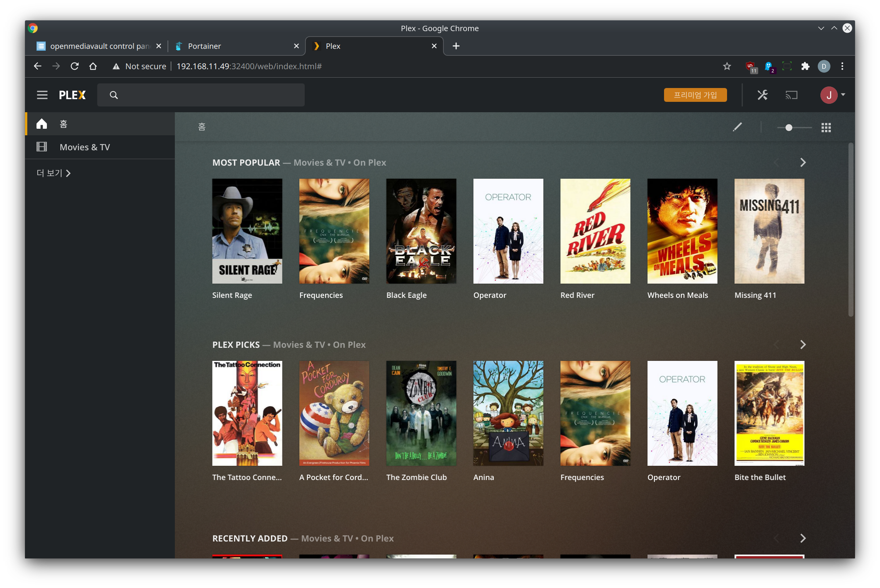Reload the page in Chrome
The height and width of the screenshot is (588, 880).
pyautogui.click(x=75, y=66)
